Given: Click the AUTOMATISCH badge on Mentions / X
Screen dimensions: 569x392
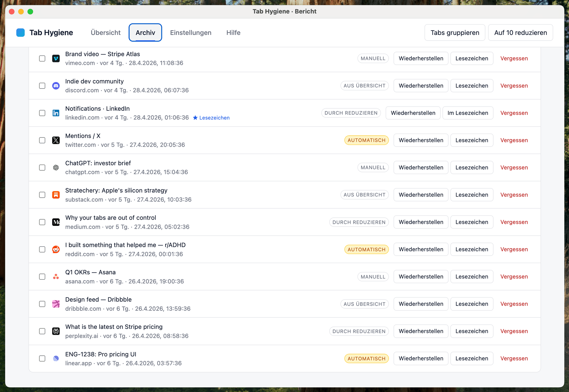Looking at the screenshot, I should pos(366,140).
